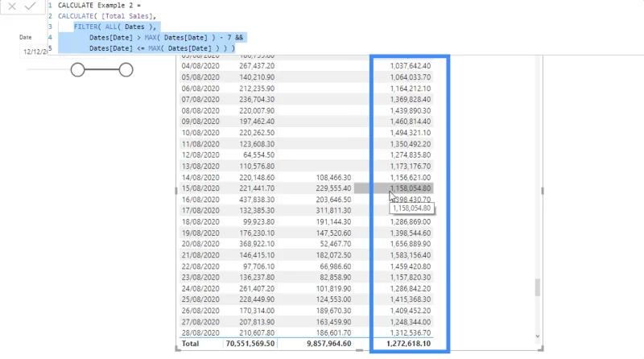Click sales value 437,838.30
The image size is (644, 359).
tap(257, 199)
